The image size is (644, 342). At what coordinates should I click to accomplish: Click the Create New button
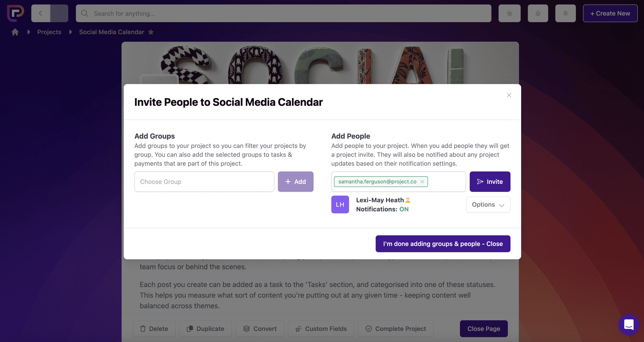pos(610,13)
